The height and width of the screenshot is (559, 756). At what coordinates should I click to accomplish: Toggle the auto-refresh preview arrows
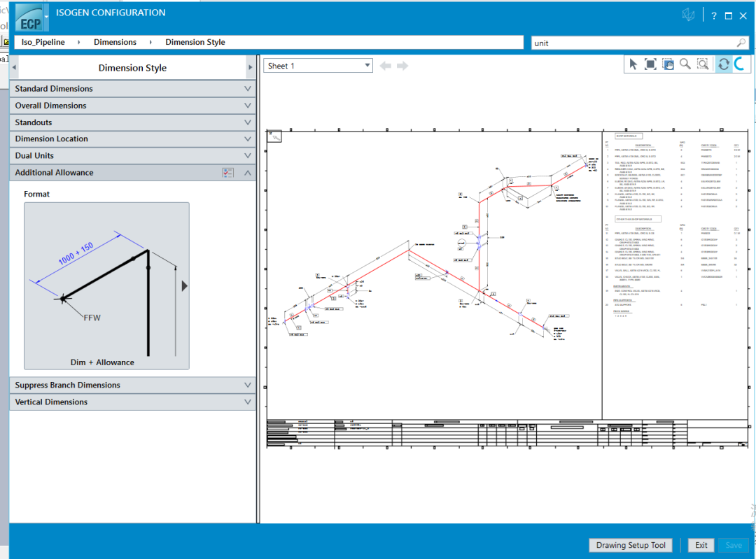pos(724,64)
